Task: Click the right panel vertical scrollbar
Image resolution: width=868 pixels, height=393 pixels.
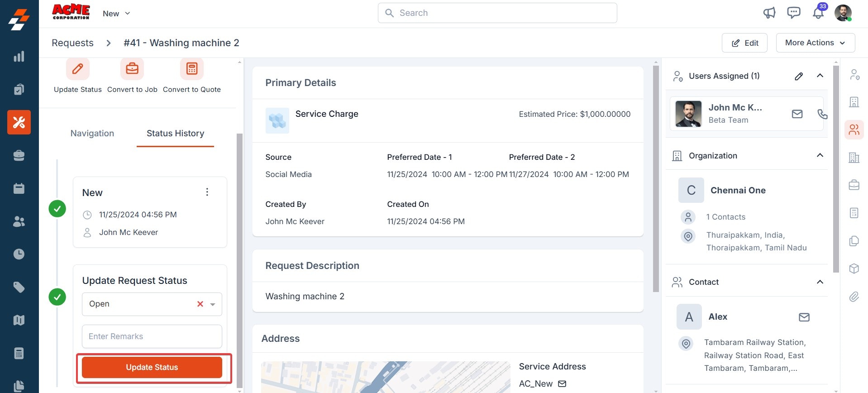Action: tap(836, 169)
